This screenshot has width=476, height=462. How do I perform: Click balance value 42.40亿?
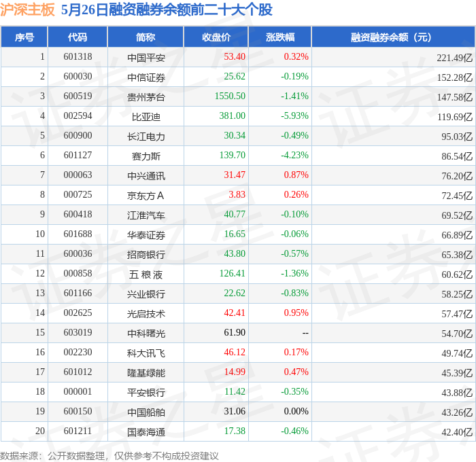(x=457, y=432)
